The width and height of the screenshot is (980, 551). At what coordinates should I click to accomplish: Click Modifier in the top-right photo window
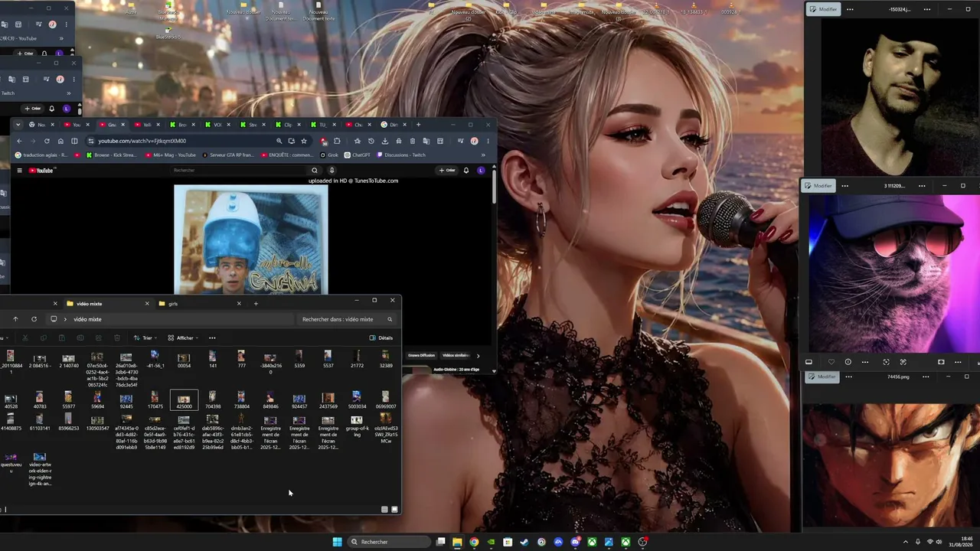coord(824,9)
